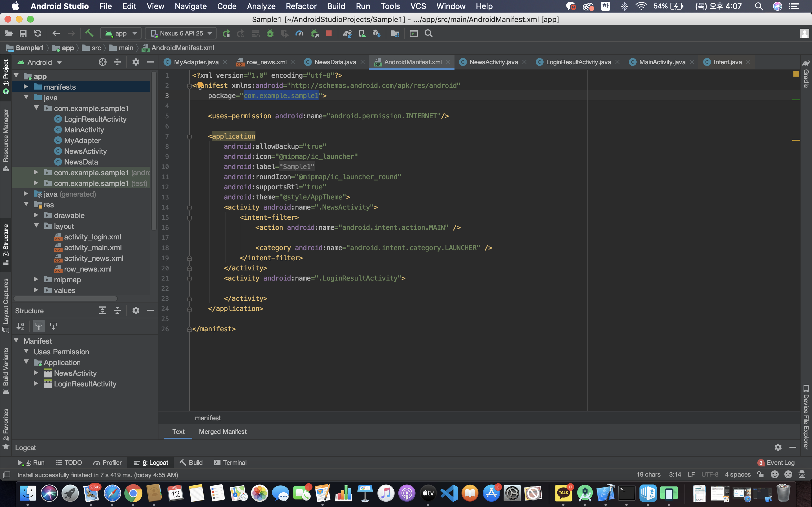Image resolution: width=812 pixels, height=507 pixels.
Task: Click the Sync Project with Gradle Files icon
Action: [347, 33]
